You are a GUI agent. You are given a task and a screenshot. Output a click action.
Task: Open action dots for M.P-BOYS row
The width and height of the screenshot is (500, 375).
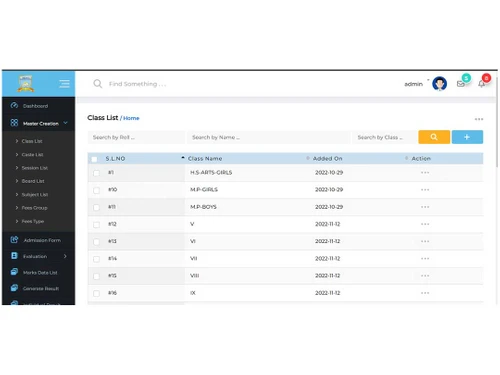[425, 207]
